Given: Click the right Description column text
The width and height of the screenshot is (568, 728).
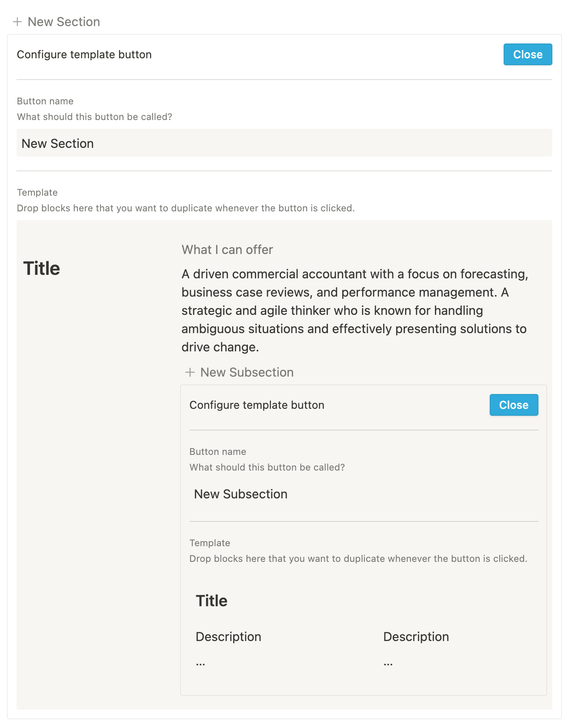Looking at the screenshot, I should (x=416, y=637).
